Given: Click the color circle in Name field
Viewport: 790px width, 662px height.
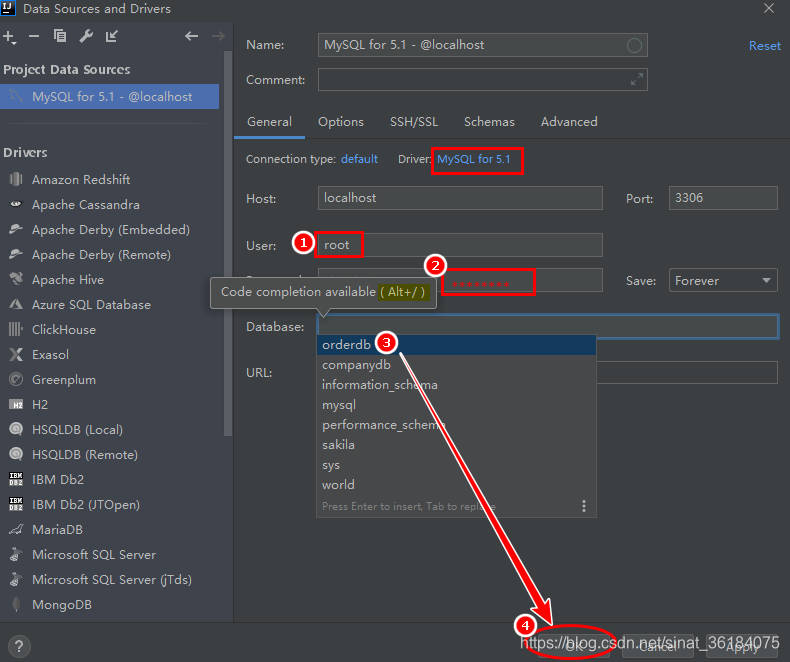Looking at the screenshot, I should tap(634, 45).
